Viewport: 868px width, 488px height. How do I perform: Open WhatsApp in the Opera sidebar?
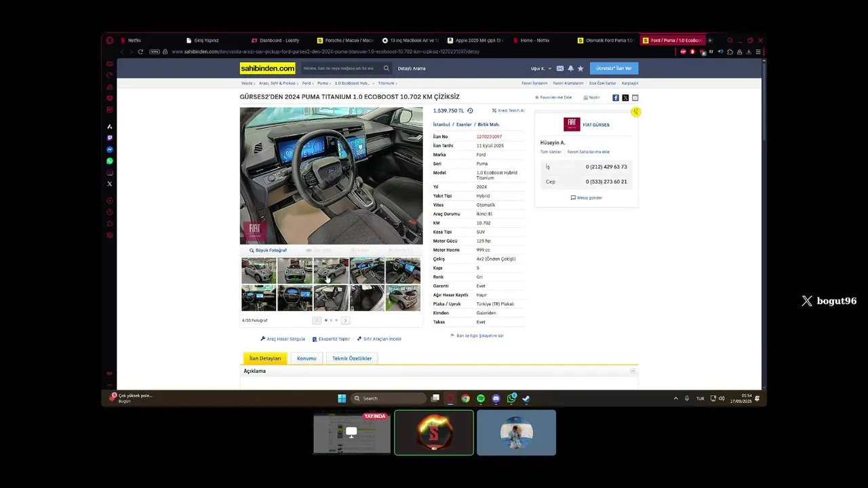110,161
